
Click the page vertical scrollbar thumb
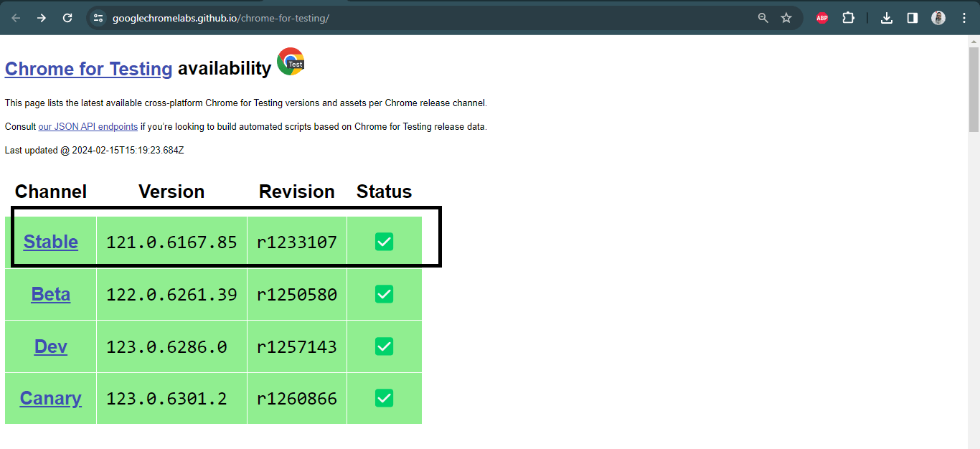pos(974,90)
